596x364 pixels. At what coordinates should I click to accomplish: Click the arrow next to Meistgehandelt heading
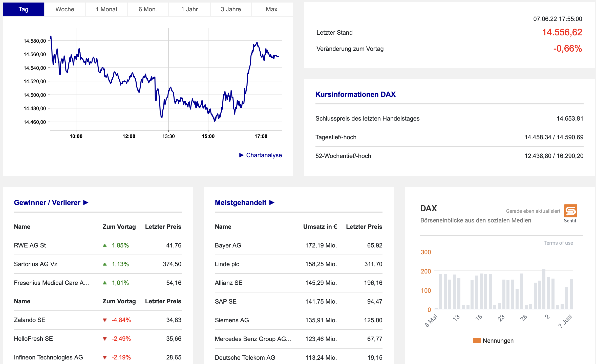tap(272, 203)
